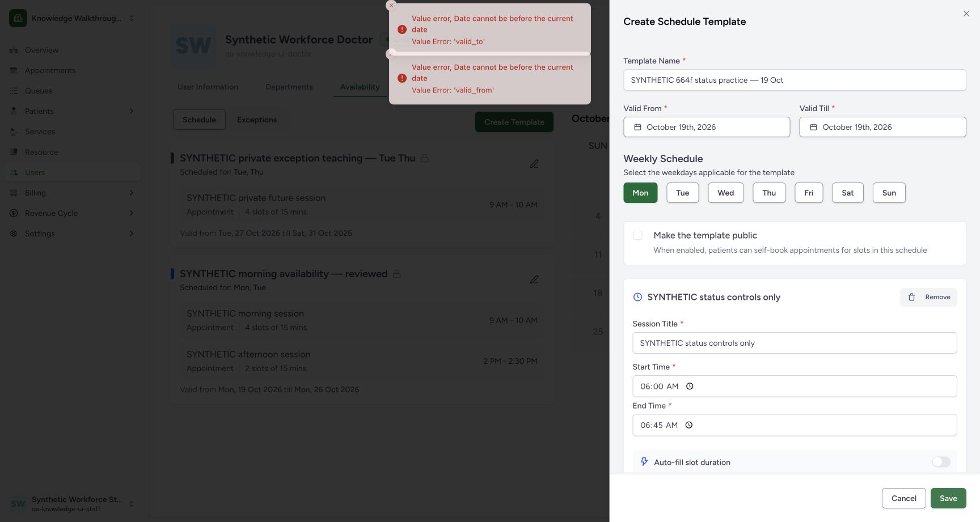Open the Valid Till date picker
This screenshot has height=522, width=980.
[x=882, y=127]
